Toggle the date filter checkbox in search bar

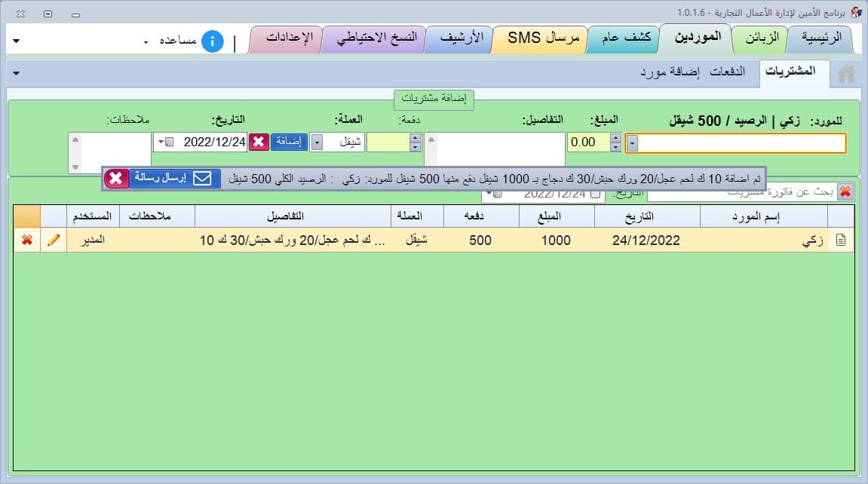click(595, 195)
